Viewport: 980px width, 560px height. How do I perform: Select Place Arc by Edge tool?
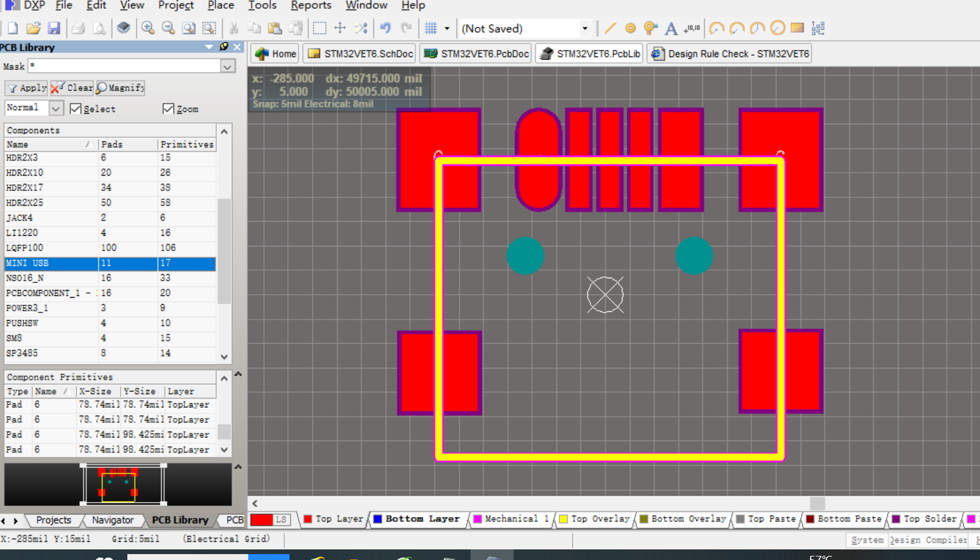[x=737, y=28]
